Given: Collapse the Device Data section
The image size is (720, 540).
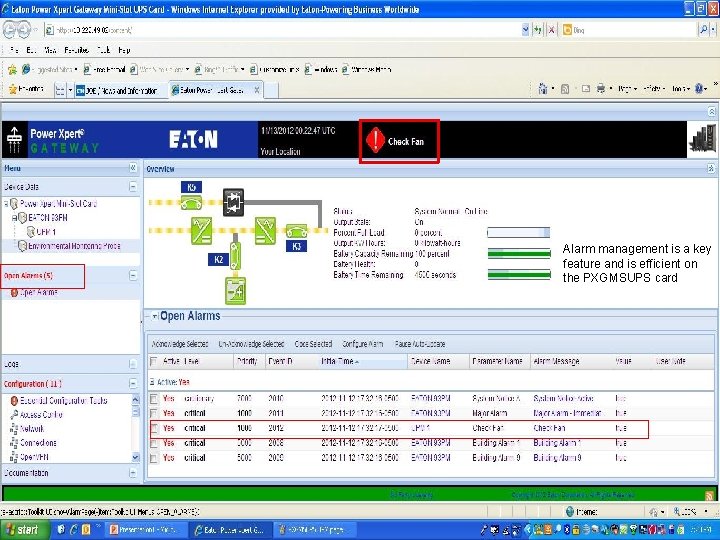Looking at the screenshot, I should tap(133, 187).
